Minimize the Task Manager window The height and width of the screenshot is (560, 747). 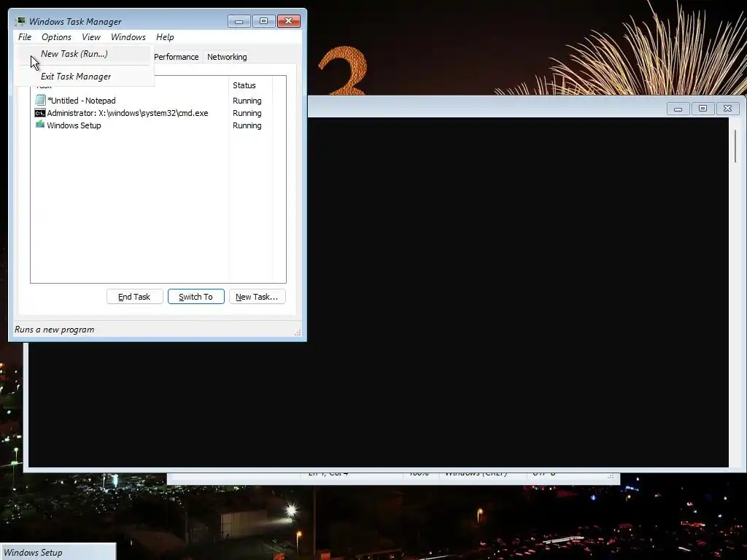pyautogui.click(x=239, y=21)
